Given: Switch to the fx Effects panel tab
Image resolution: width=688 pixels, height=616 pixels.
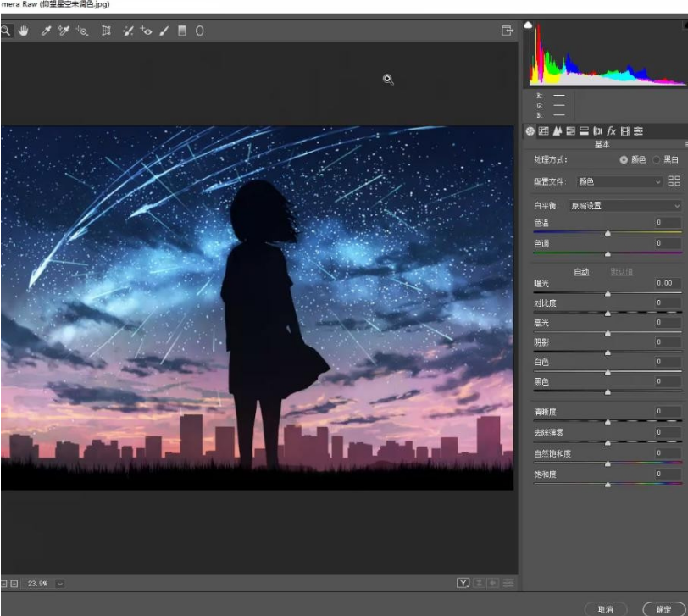Looking at the screenshot, I should (611, 131).
